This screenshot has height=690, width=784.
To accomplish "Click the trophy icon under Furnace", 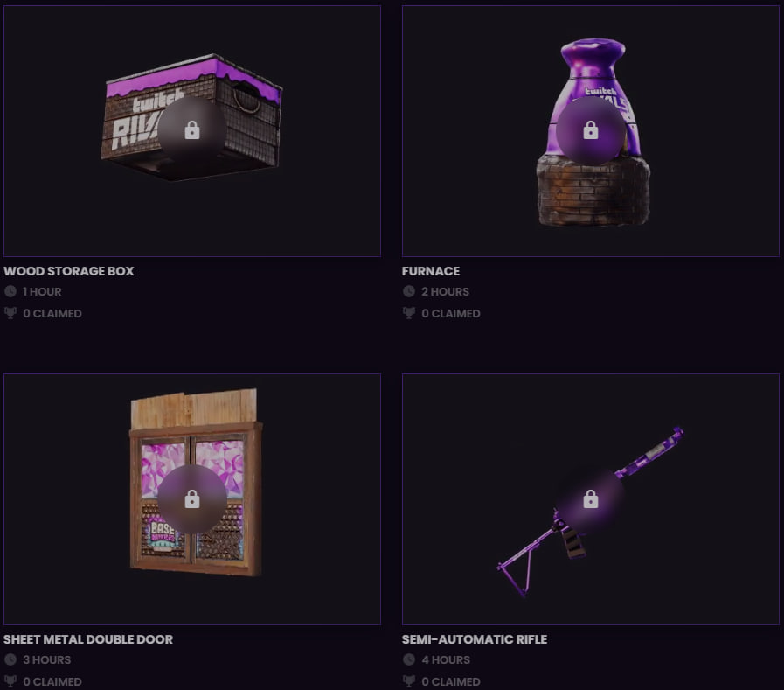I will (x=408, y=313).
